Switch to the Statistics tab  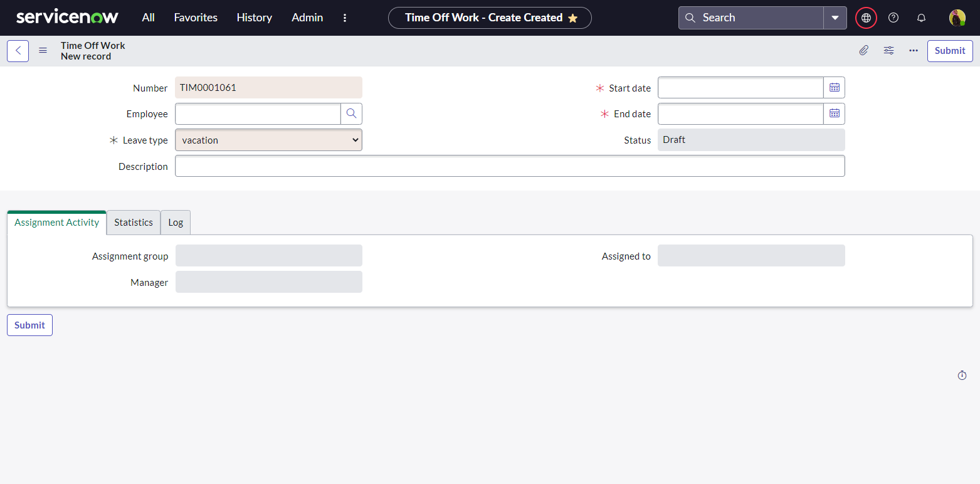click(x=134, y=223)
